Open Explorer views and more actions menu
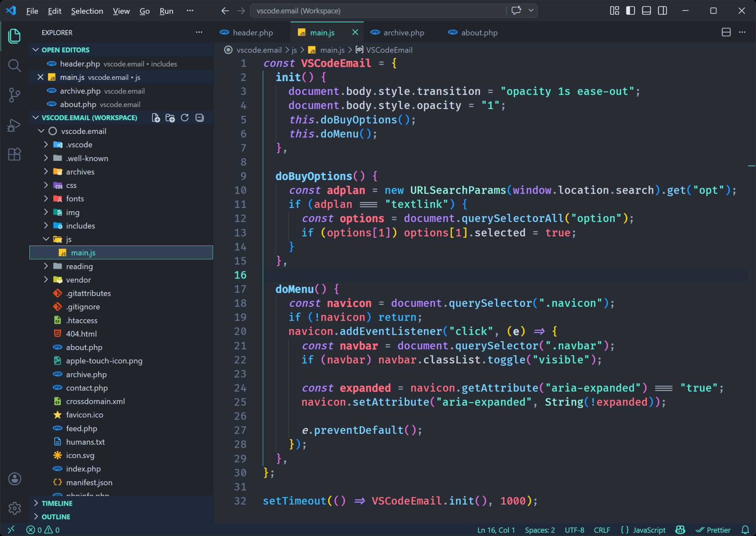756x536 pixels. pos(199,33)
